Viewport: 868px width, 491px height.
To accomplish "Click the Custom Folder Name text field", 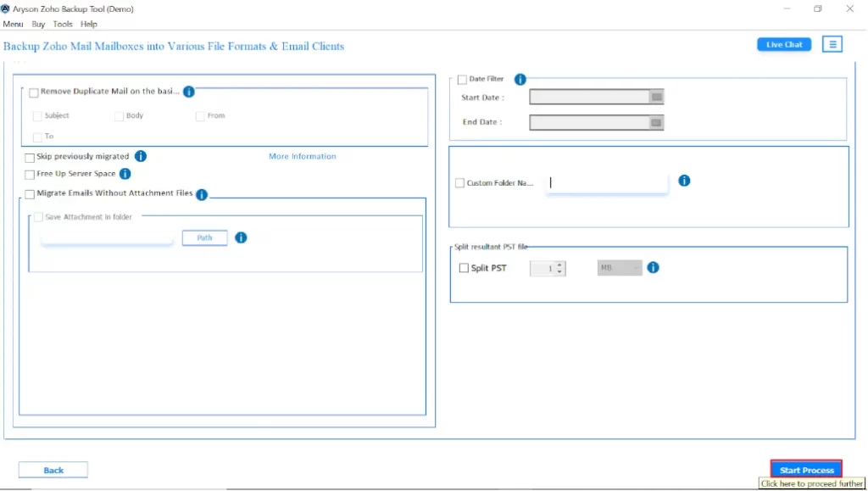I will pyautogui.click(x=607, y=182).
